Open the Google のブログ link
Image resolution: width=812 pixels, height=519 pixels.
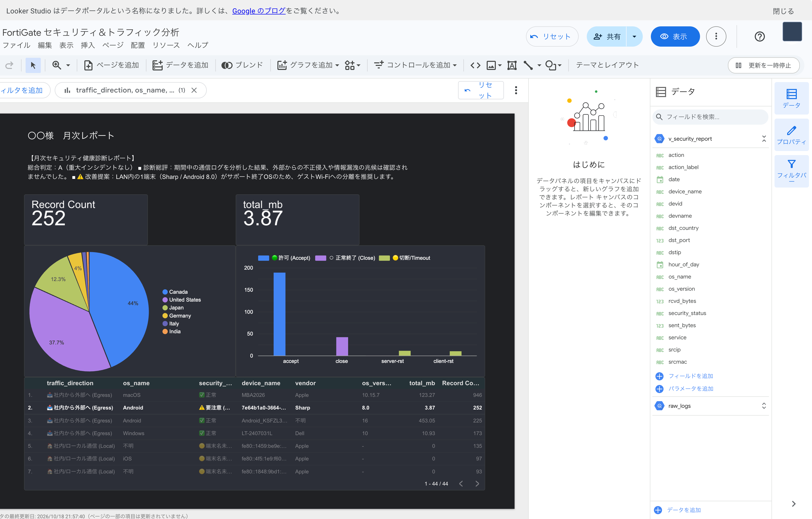259,11
